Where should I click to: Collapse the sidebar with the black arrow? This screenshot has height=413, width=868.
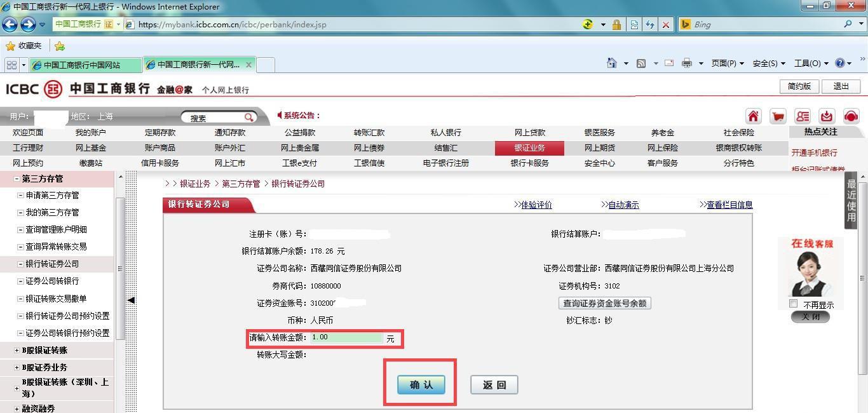(x=131, y=300)
